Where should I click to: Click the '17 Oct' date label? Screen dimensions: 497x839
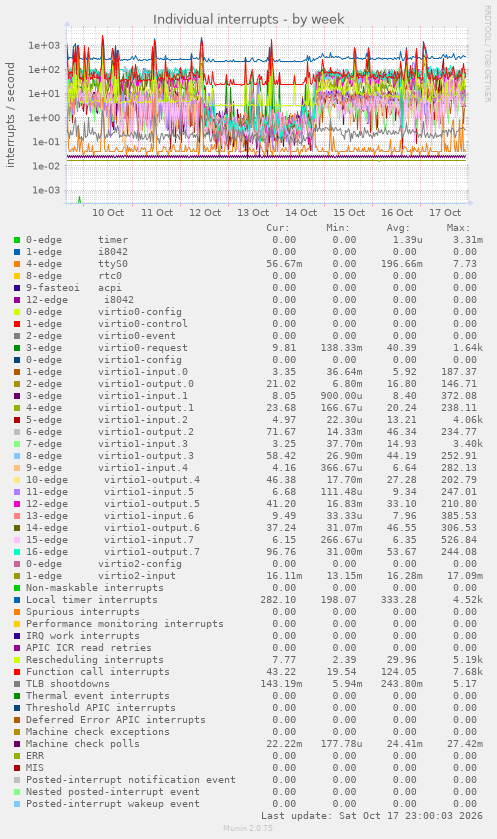[445, 212]
